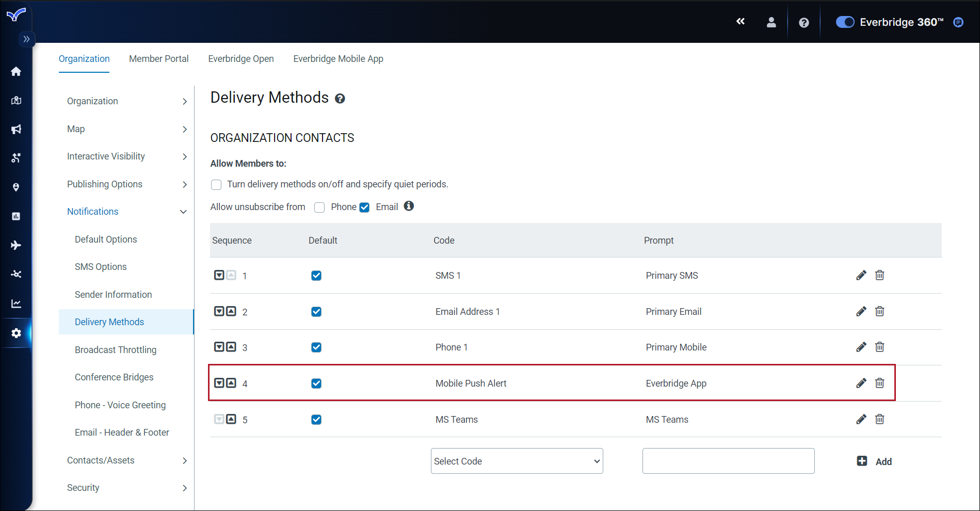980x511 pixels.
Task: Check turn delivery methods on/off option
Action: pos(216,185)
